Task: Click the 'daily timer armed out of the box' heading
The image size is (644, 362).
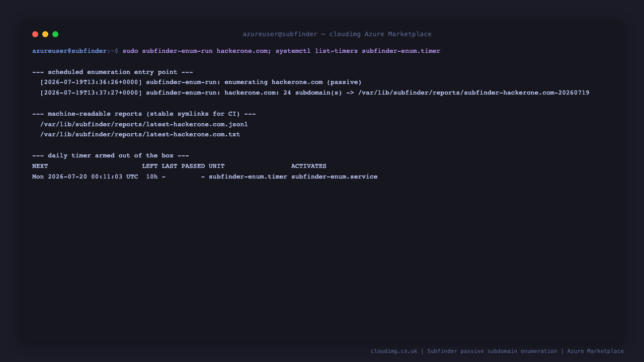Action: click(111, 155)
